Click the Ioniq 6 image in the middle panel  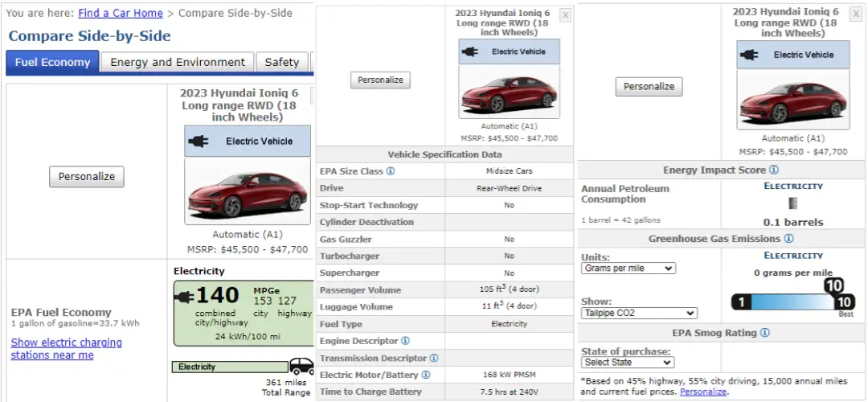tap(509, 92)
